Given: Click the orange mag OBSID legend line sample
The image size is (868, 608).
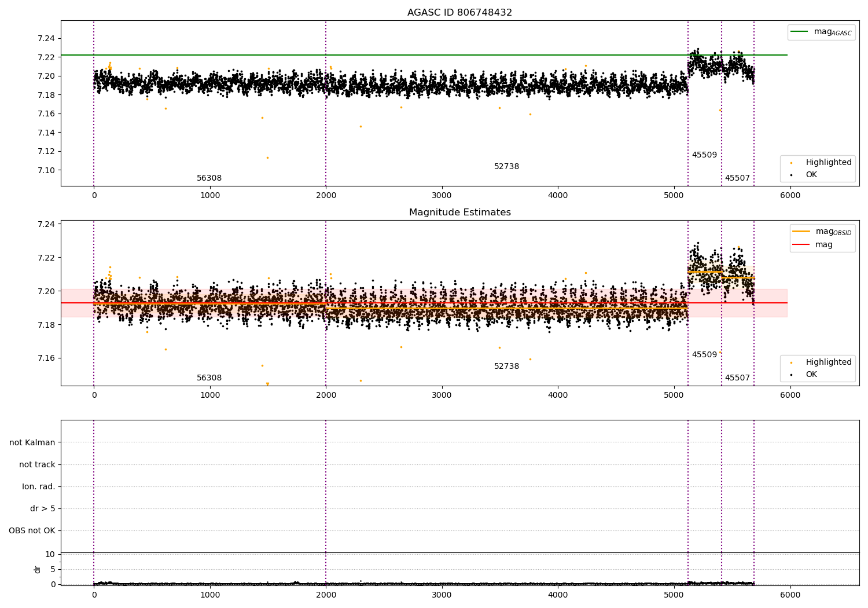Looking at the screenshot, I should (801, 232).
